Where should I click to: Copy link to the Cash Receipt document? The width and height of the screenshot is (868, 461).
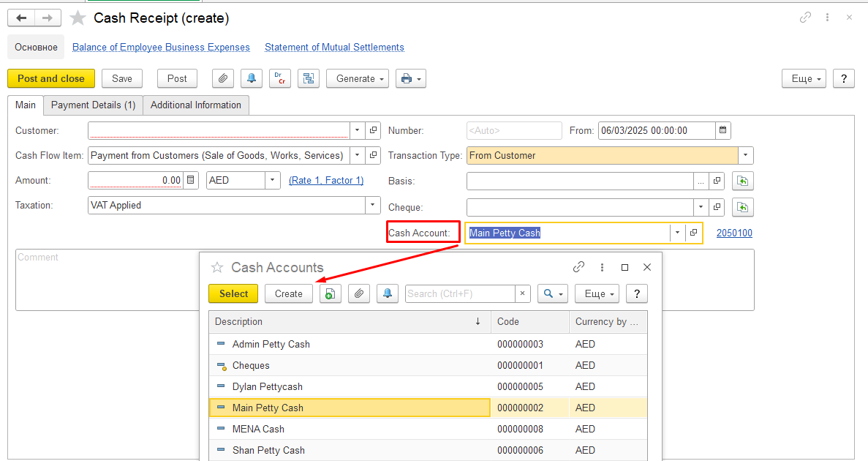[805, 18]
